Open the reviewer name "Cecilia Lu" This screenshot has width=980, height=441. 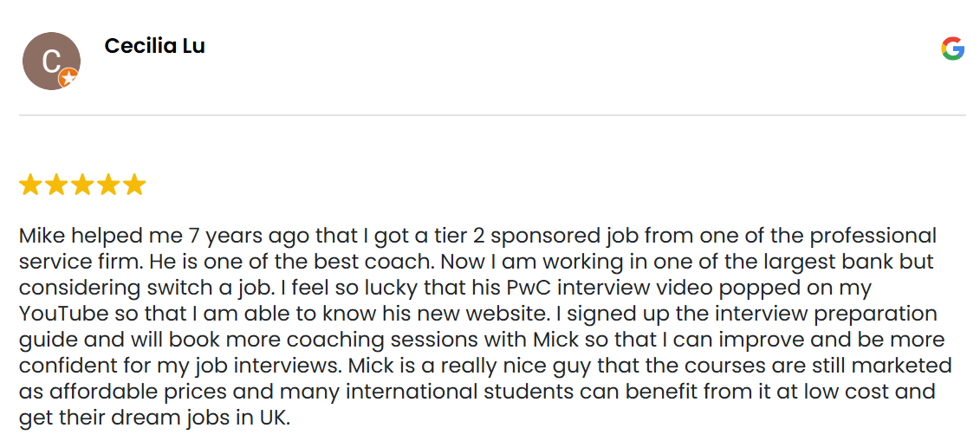pyautogui.click(x=154, y=46)
